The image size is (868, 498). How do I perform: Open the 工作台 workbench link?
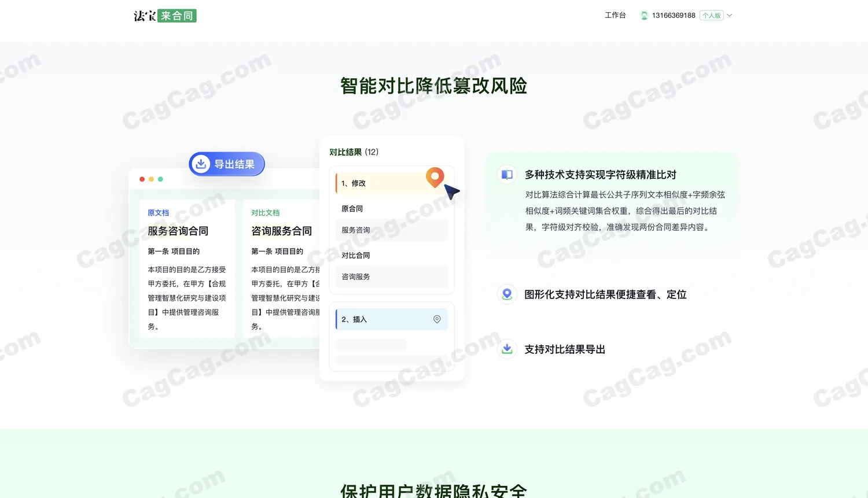[x=615, y=16]
